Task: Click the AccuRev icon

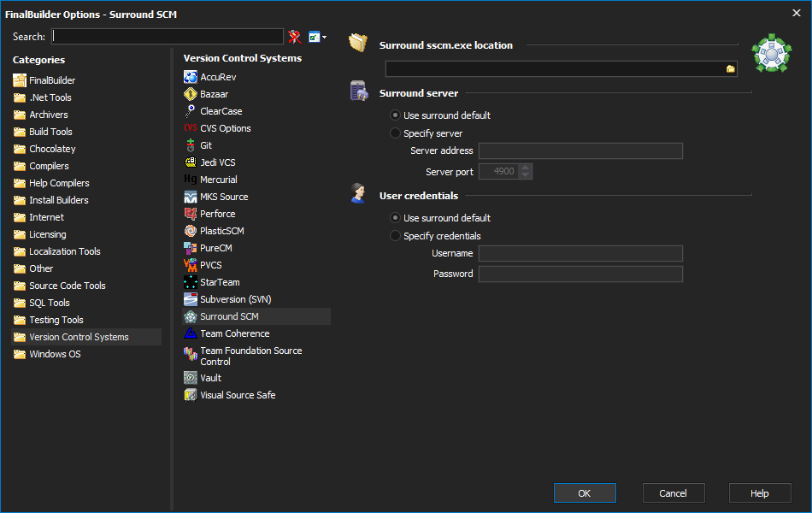Action: 191,77
